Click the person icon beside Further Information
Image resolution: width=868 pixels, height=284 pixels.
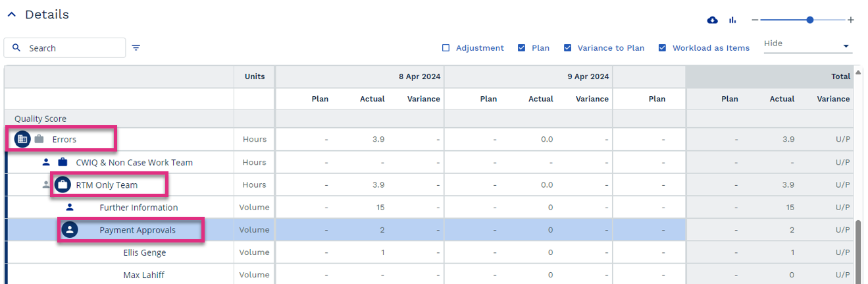coord(70,208)
